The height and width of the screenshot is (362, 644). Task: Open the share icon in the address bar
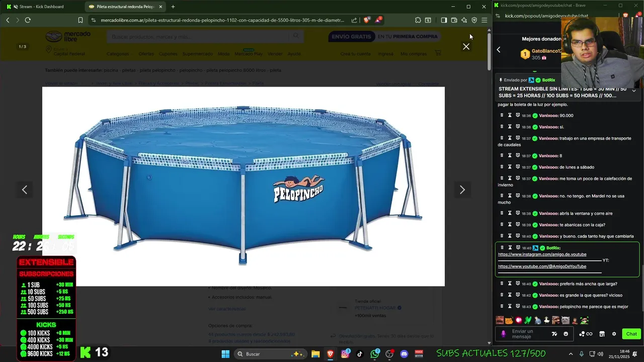click(354, 20)
